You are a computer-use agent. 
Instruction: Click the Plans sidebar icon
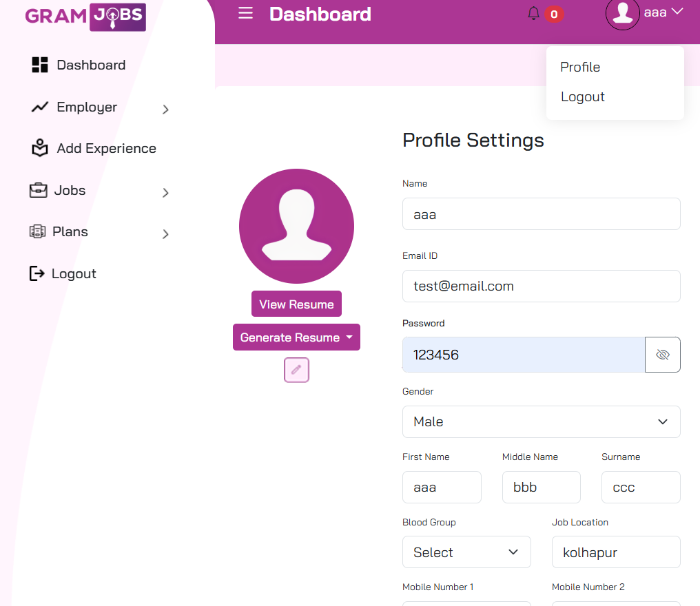click(37, 232)
